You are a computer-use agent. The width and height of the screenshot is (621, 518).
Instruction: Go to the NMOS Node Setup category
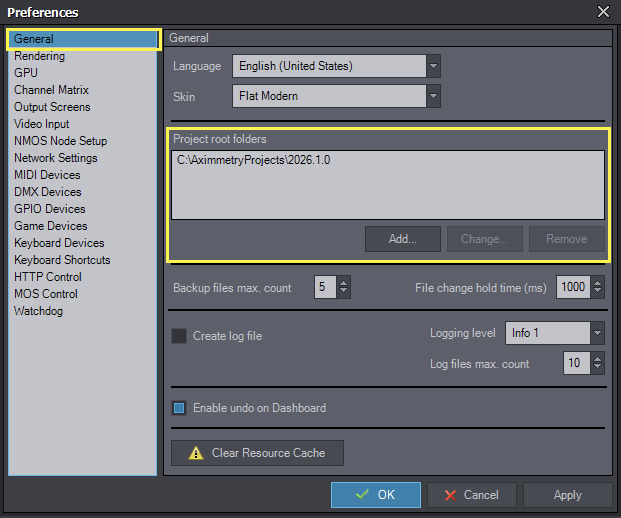tap(60, 141)
